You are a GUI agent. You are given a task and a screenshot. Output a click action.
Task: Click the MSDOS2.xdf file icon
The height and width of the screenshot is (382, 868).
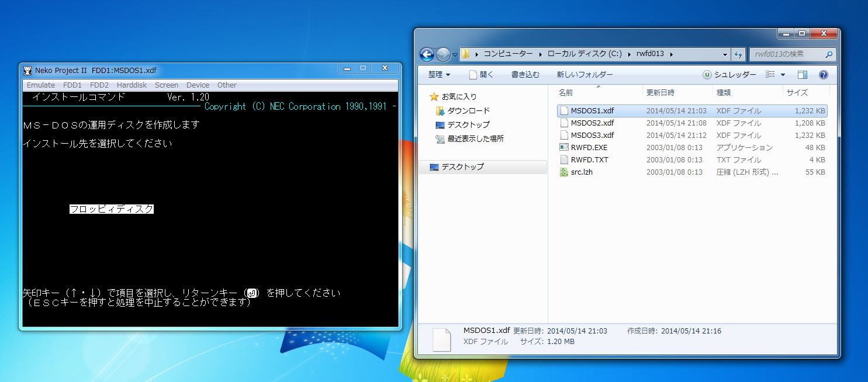click(x=564, y=123)
